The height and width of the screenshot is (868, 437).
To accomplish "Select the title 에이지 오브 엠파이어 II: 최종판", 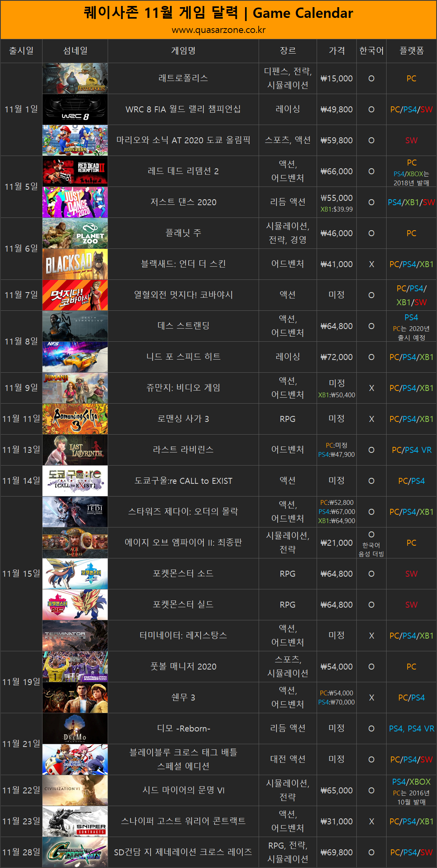I will [x=183, y=543].
